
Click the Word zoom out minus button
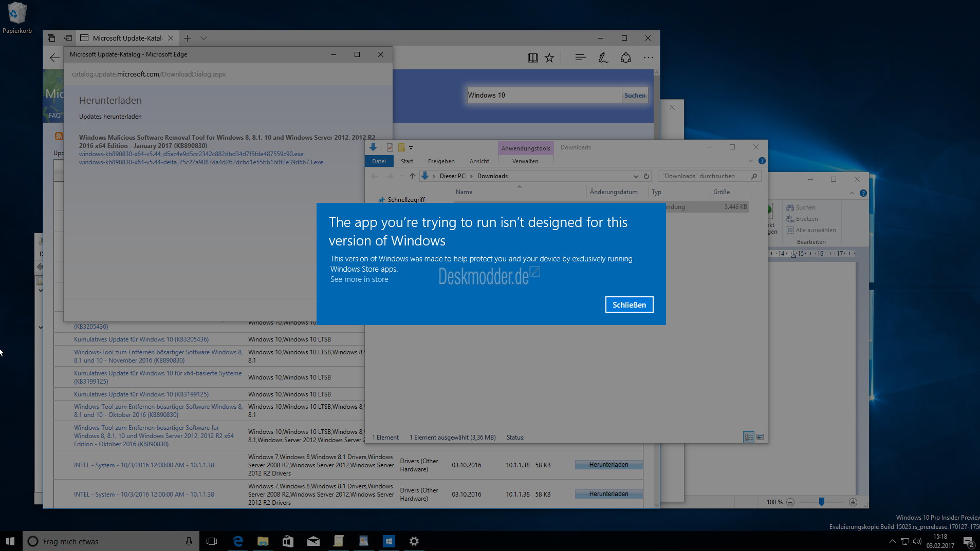click(x=790, y=502)
